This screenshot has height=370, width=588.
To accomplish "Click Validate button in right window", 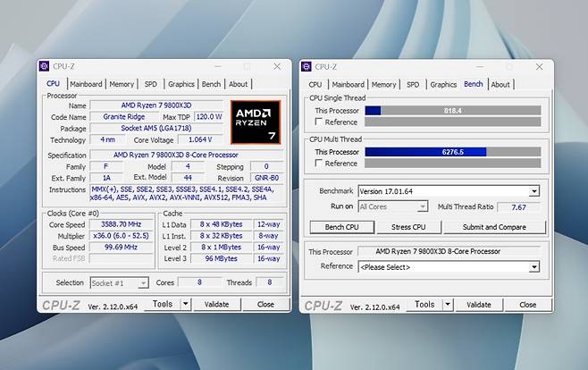I will 479,305.
